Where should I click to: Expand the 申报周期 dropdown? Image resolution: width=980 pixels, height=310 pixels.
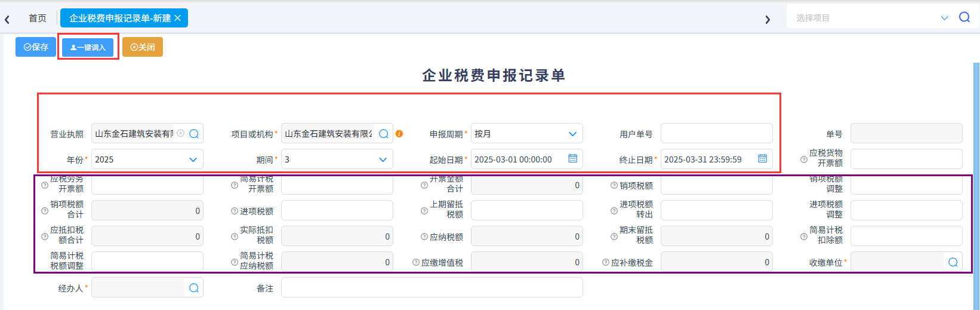pos(572,134)
